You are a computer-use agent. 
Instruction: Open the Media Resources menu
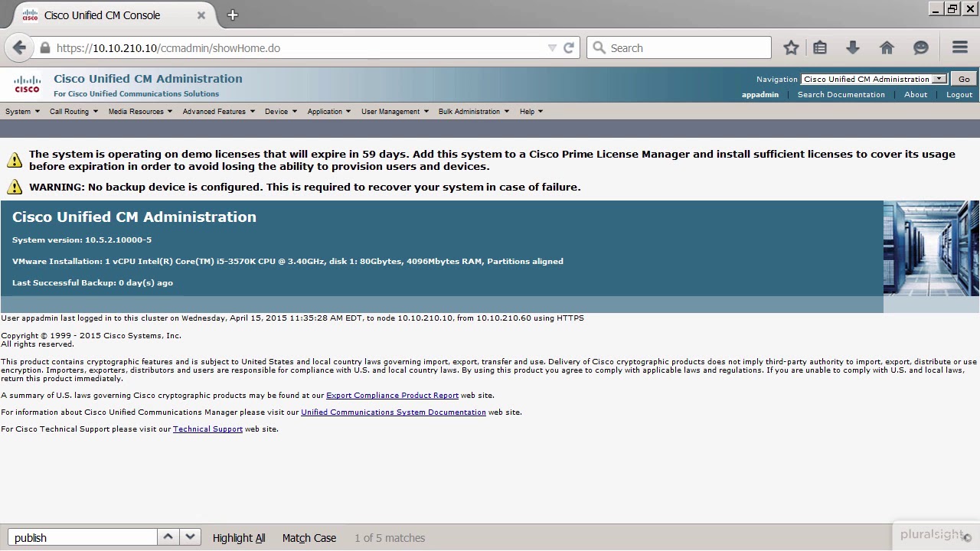coord(140,111)
